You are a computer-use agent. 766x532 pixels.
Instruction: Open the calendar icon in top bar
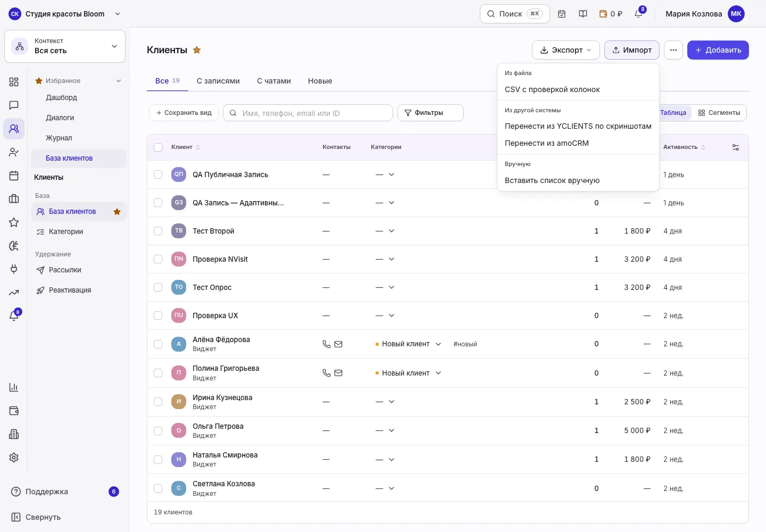coord(562,14)
